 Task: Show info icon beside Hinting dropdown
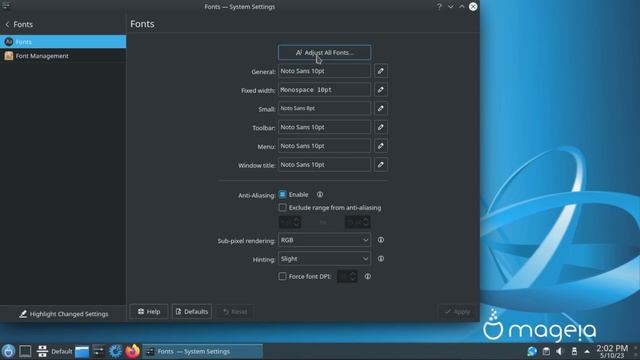[380, 259]
